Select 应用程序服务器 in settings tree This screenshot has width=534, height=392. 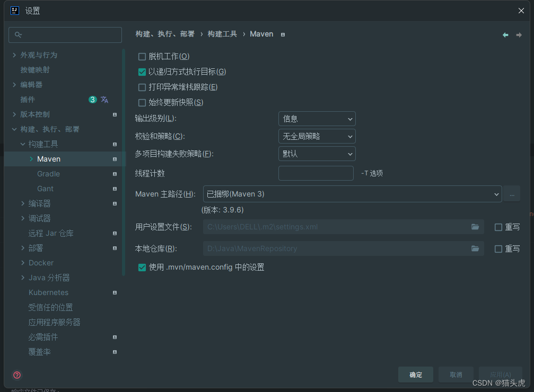(x=54, y=322)
